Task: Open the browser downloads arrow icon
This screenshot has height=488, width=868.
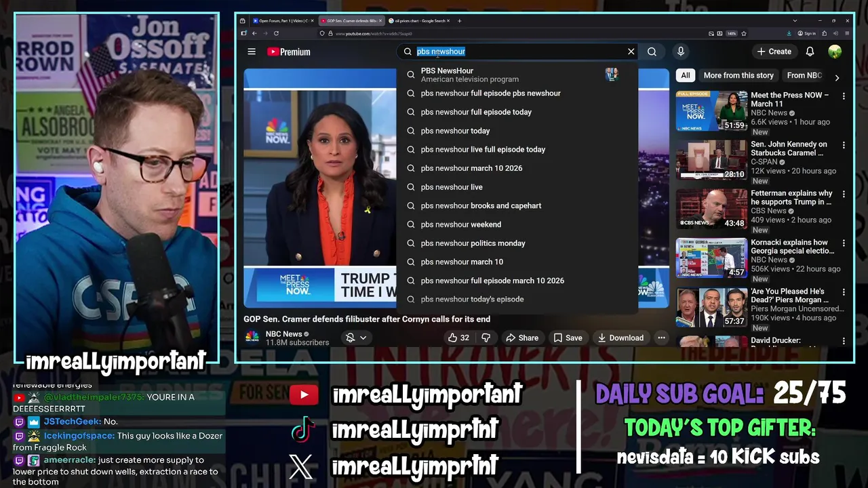Action: (x=789, y=33)
